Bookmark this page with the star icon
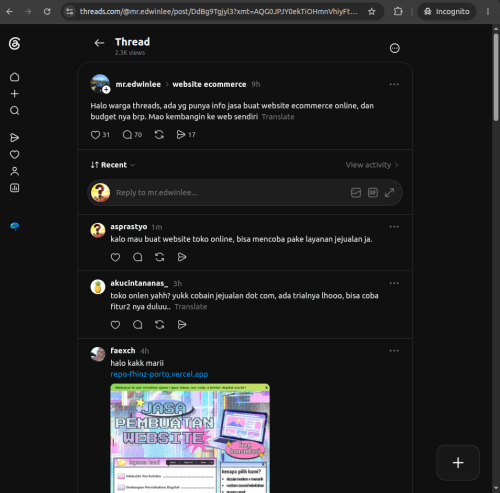Viewport: 500px width, 493px height. point(371,12)
